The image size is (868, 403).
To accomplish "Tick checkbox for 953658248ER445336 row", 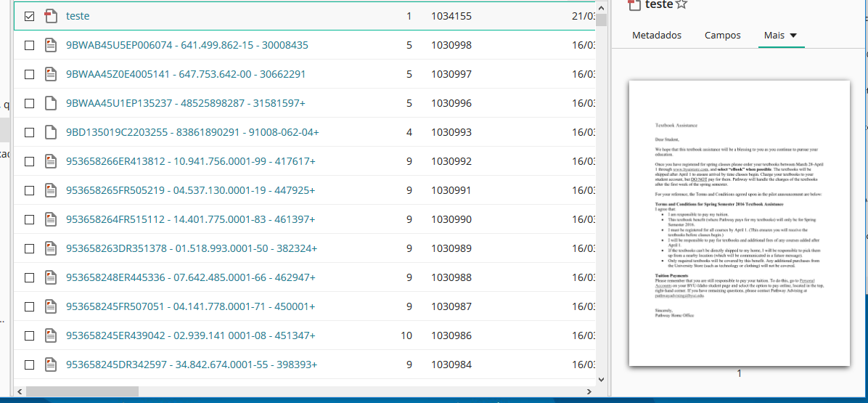I will pos(30,277).
